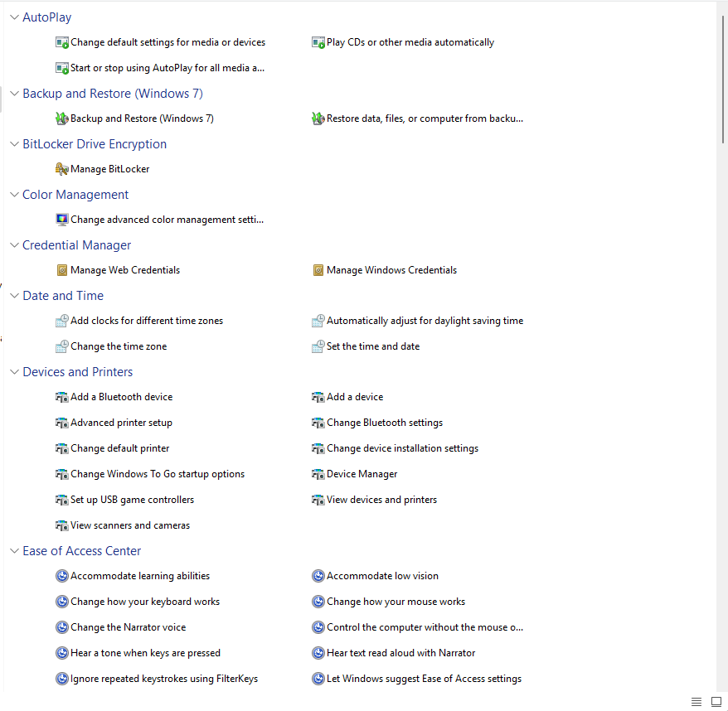Click icon beside Restore data, files, or computer
This screenshot has height=711, width=728.
(x=318, y=118)
